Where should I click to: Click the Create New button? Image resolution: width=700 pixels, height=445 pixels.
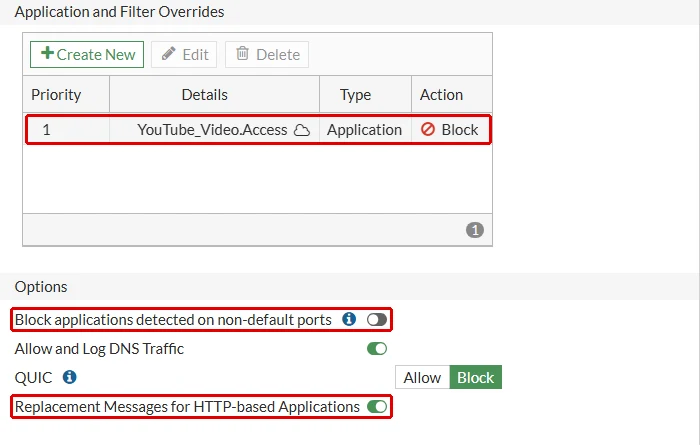pyautogui.click(x=87, y=54)
